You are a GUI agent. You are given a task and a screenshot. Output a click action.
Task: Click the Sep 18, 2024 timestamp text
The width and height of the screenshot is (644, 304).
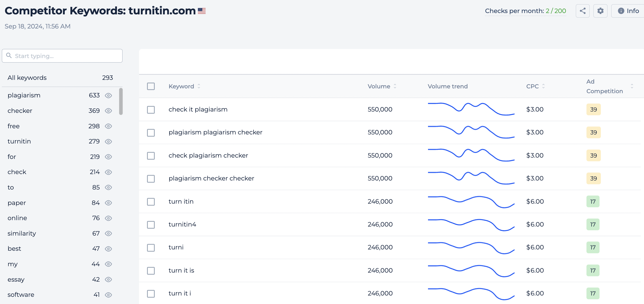(x=38, y=26)
